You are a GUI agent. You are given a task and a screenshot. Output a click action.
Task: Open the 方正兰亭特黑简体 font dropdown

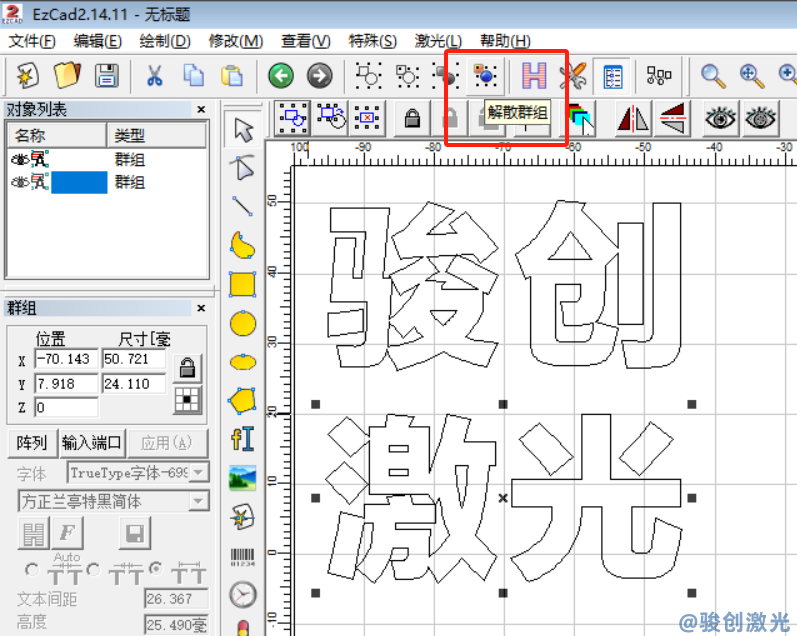[113, 501]
